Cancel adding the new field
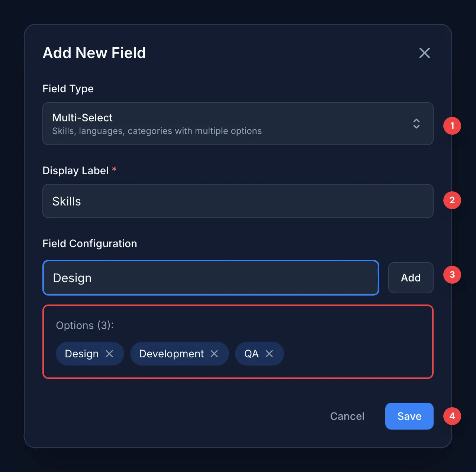The height and width of the screenshot is (472, 476). [x=347, y=416]
